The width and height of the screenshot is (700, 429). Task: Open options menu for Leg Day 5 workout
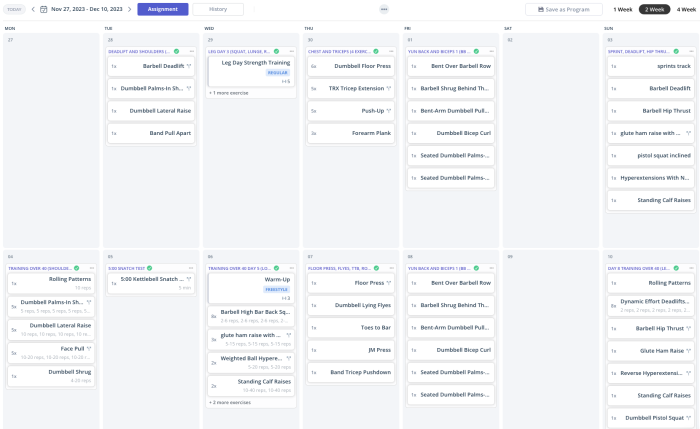coord(292,51)
